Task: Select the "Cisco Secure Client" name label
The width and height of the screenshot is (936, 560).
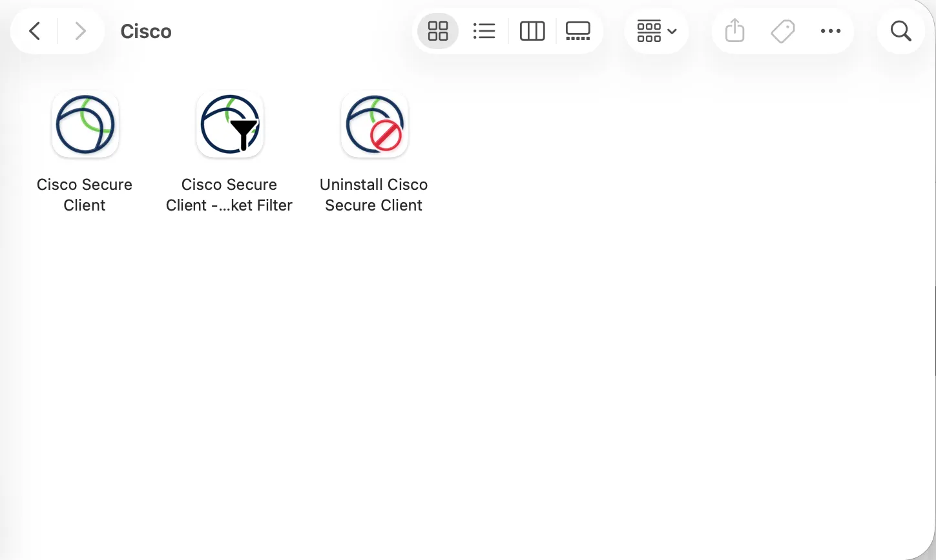Action: click(x=85, y=195)
